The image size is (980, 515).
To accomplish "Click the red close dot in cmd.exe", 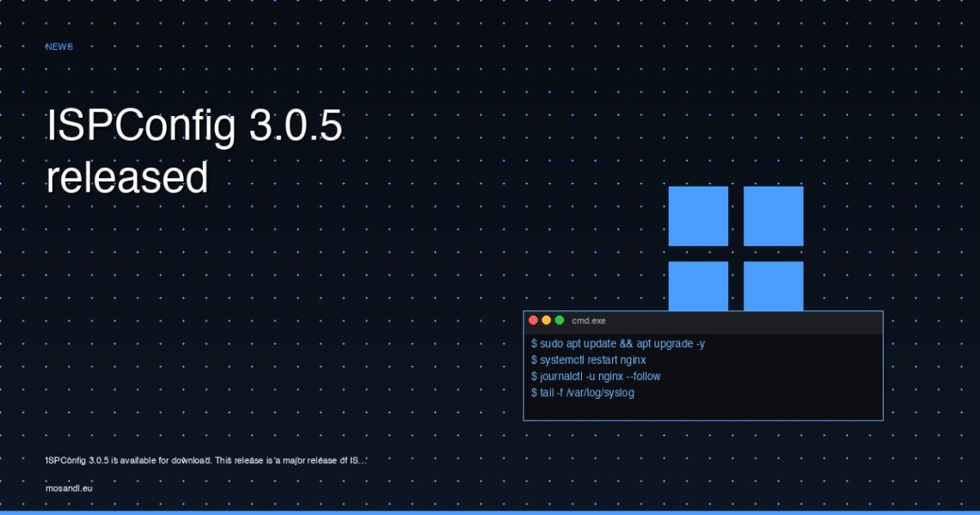I will tap(533, 320).
